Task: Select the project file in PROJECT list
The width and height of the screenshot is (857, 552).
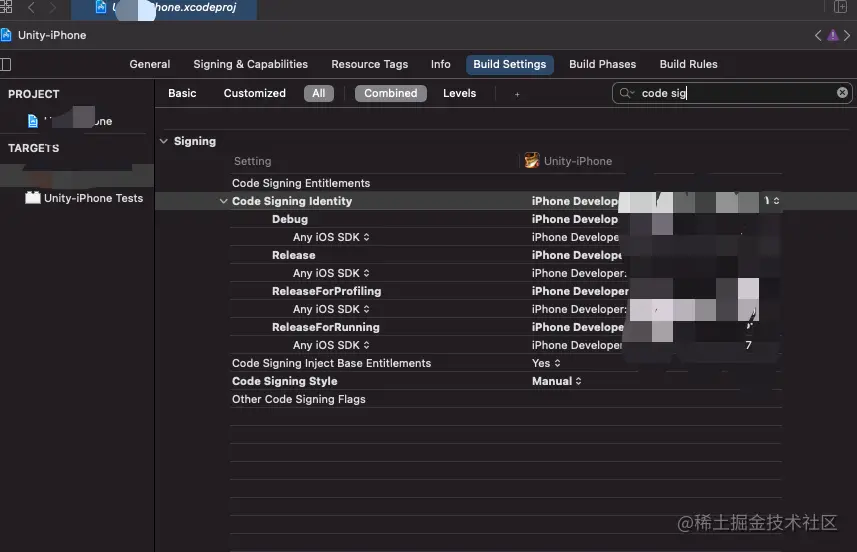Action: click(x=75, y=121)
